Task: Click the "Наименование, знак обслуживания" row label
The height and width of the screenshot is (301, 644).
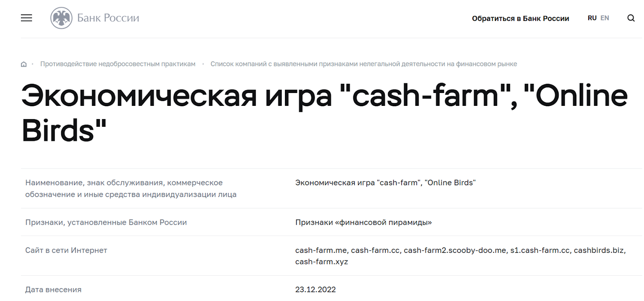Action: (131, 188)
